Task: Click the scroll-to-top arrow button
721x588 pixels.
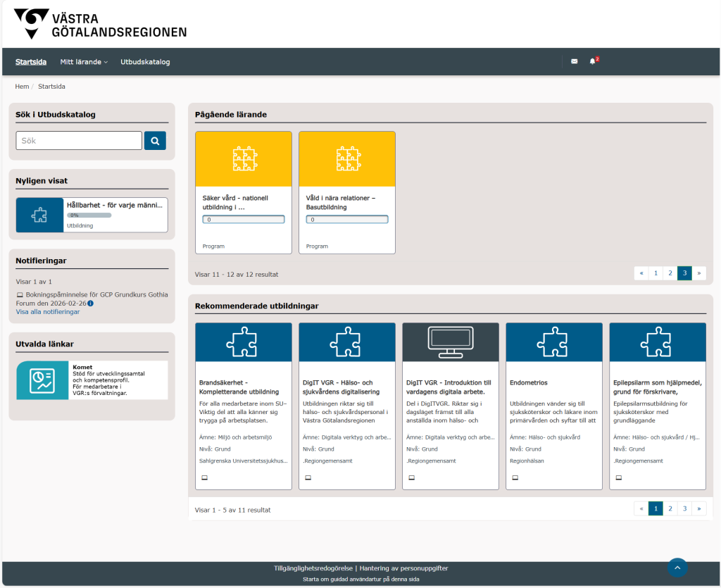Action: pos(677,568)
